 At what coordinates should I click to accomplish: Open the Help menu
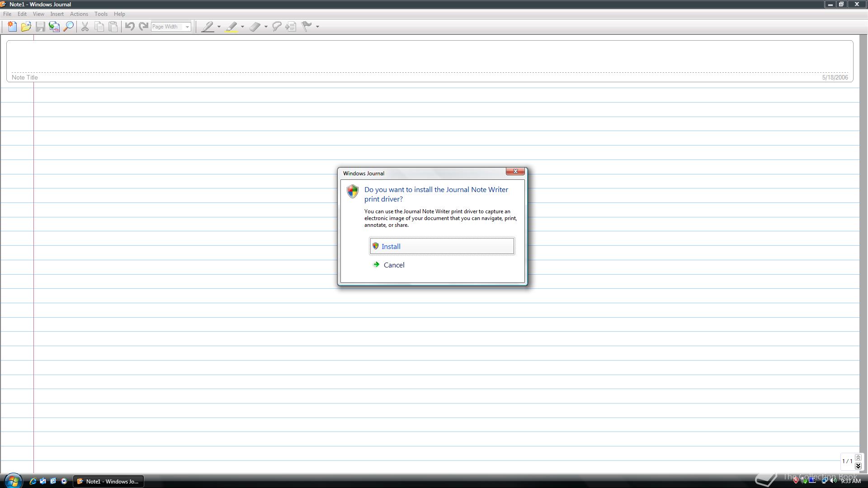pos(119,14)
